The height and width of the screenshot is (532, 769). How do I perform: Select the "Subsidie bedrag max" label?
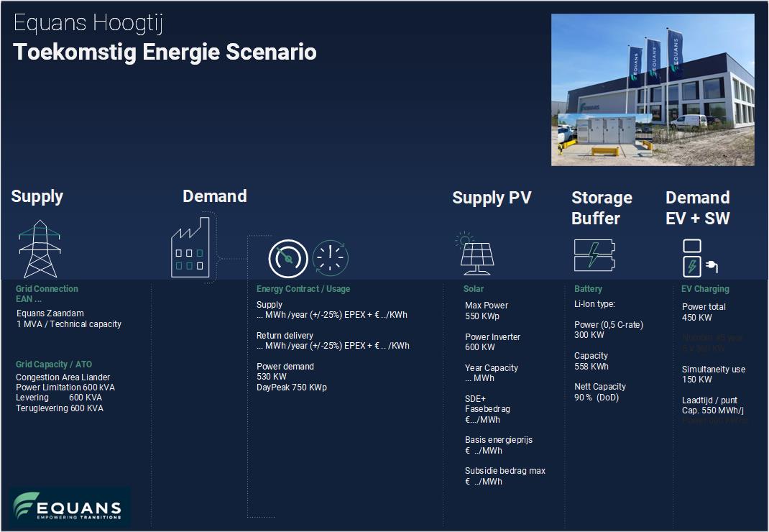click(x=505, y=471)
